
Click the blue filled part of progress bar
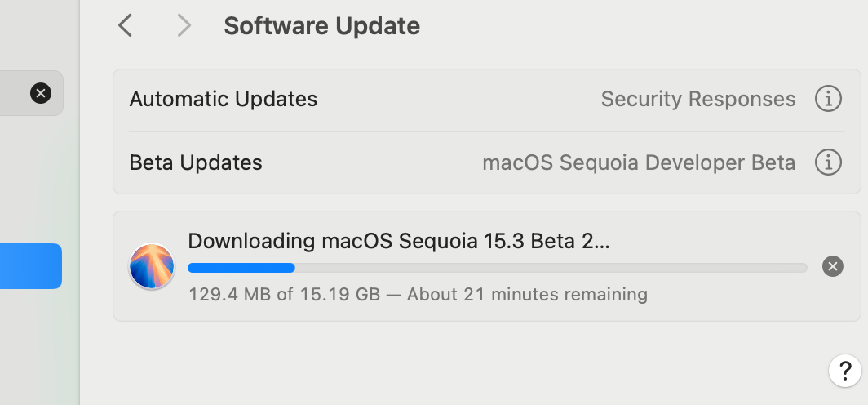(241, 268)
